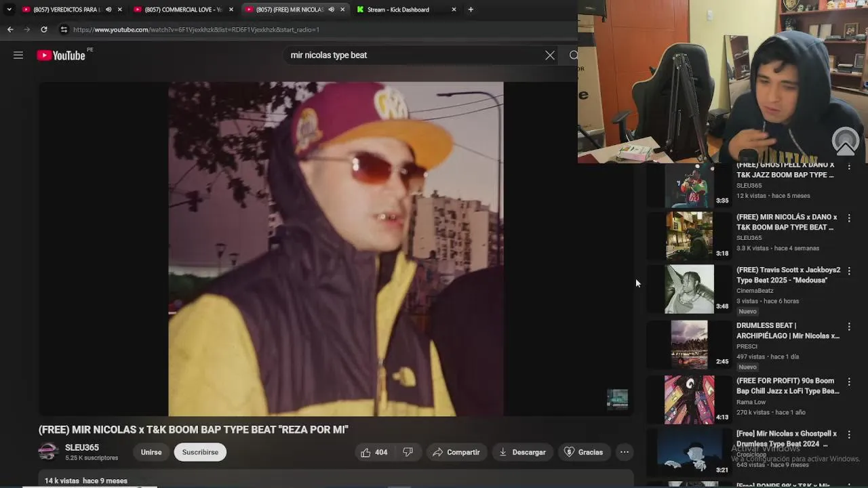The image size is (868, 488).
Task: Click the Rama Low channel name
Action: [751, 402]
